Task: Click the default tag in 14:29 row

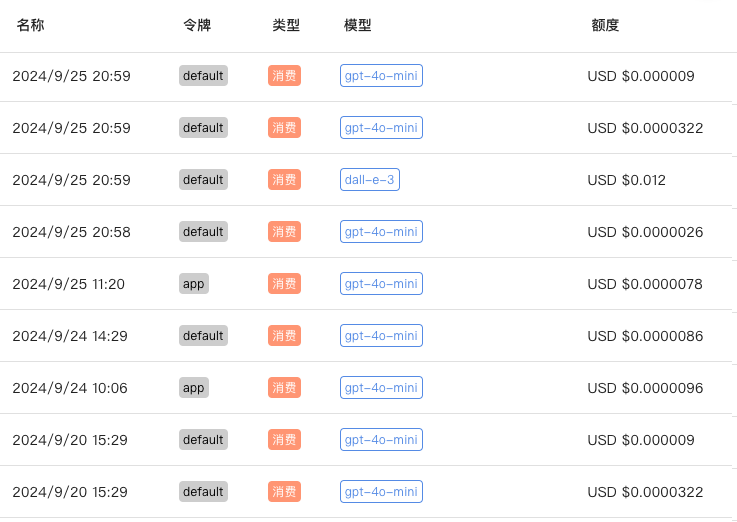Action: (203, 335)
